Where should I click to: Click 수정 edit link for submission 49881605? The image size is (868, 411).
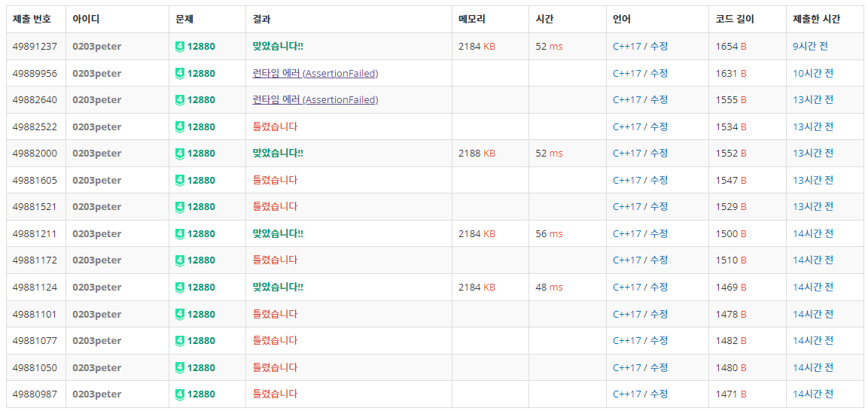pyautogui.click(x=659, y=181)
